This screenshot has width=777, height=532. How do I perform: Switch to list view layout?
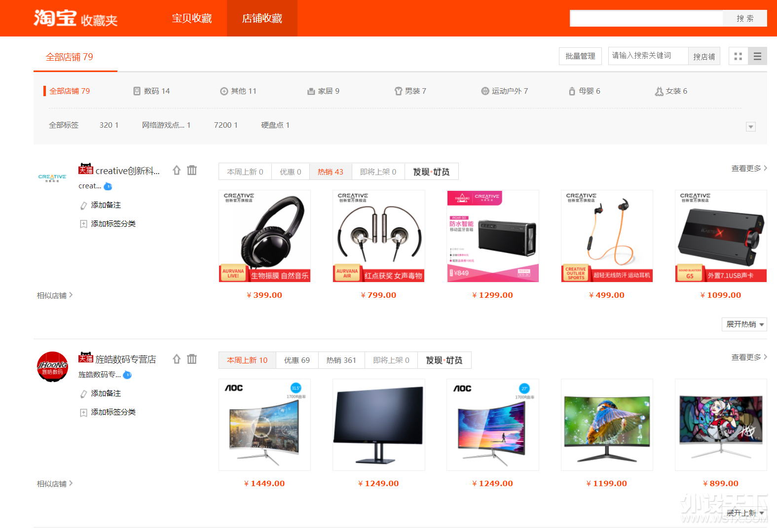point(757,56)
